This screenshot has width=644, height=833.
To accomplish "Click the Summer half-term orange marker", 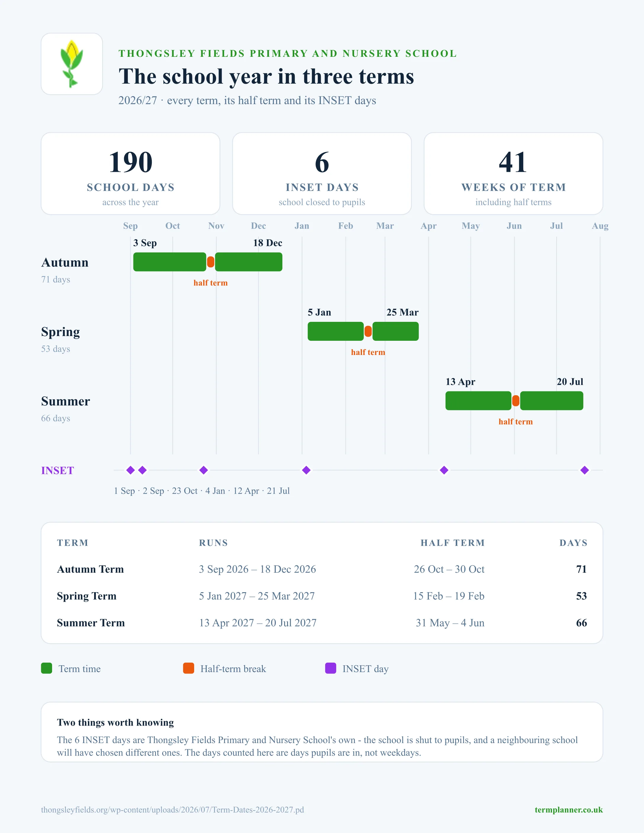I will [516, 401].
